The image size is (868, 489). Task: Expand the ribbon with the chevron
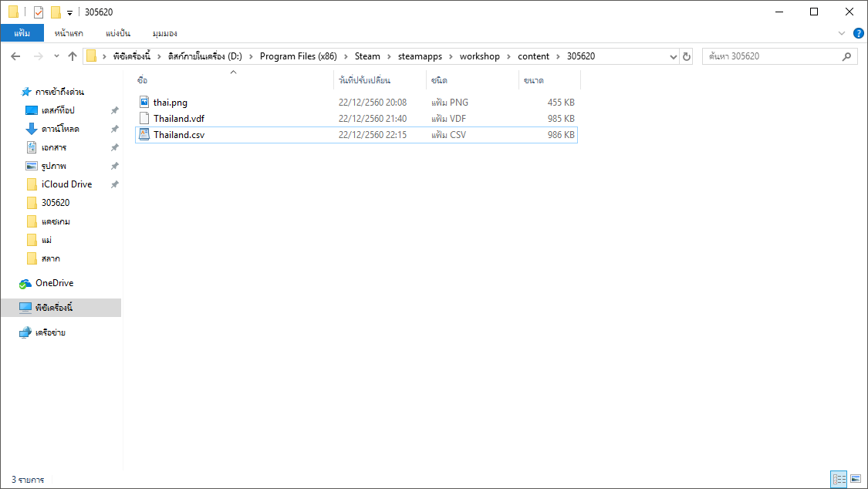(842, 33)
